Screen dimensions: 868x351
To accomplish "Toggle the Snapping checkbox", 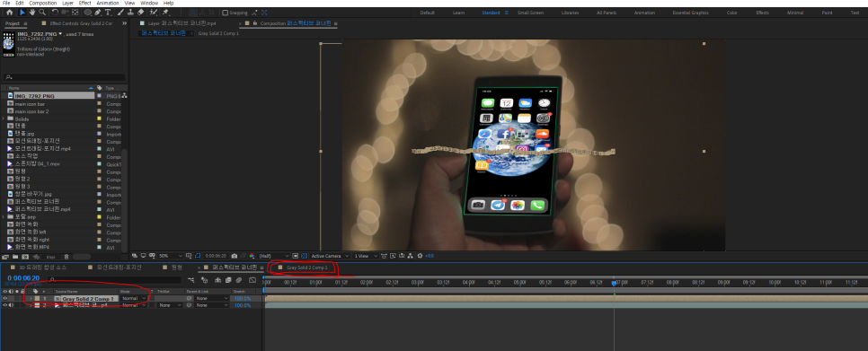I will click(226, 13).
